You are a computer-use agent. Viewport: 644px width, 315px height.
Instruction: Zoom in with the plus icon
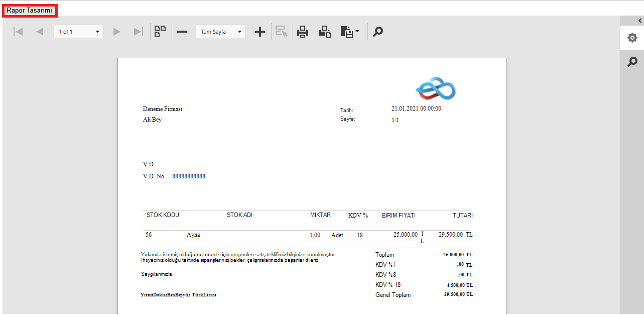click(260, 32)
